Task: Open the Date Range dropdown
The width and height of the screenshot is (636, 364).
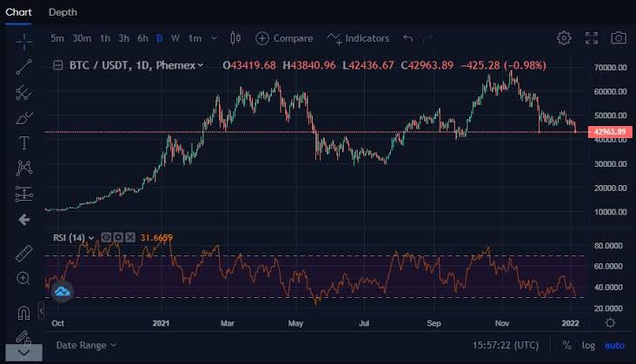Action: [x=86, y=345]
